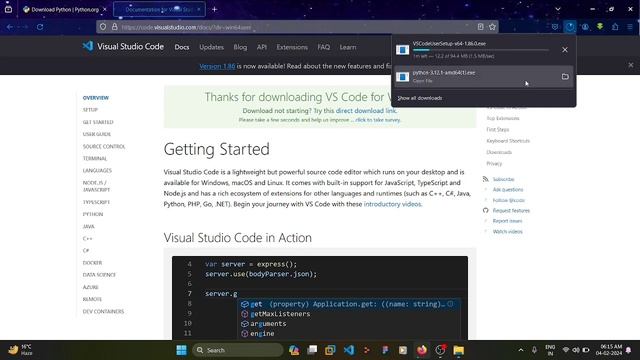Image resolution: width=640 pixels, height=360 pixels.
Task: Click the VSCodeUserSetup download progress bar
Action: (x=480, y=50)
